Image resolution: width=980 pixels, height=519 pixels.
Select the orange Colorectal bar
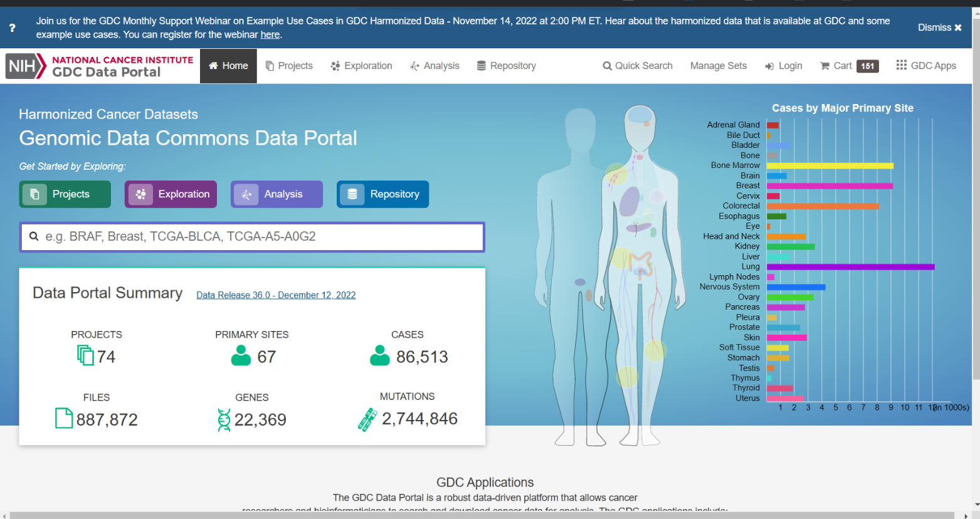tap(823, 206)
